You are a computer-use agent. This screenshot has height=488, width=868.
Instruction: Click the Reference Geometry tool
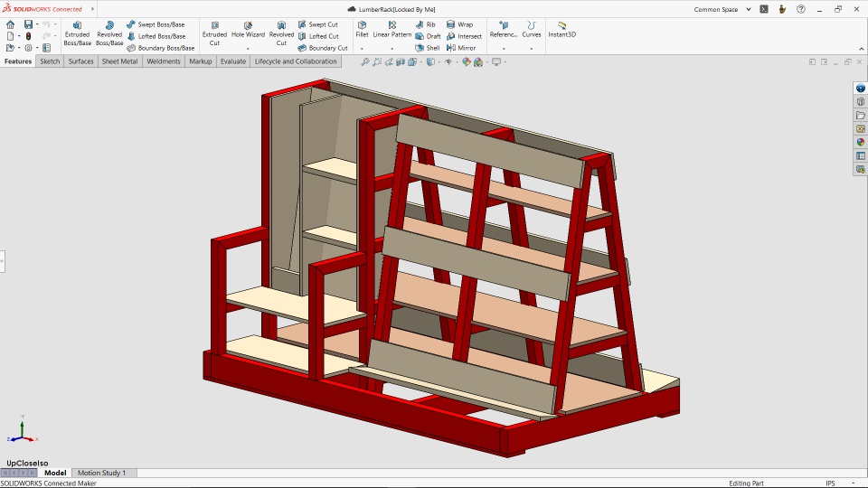click(504, 29)
